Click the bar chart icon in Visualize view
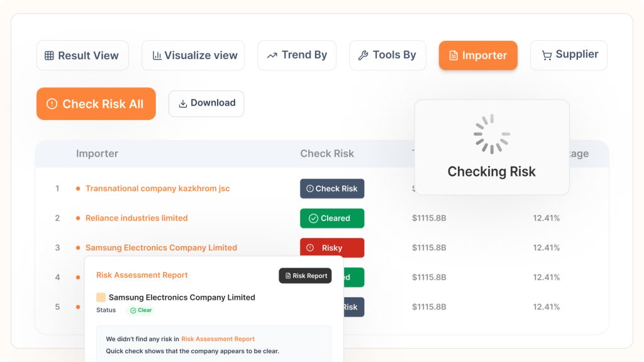Image resolution: width=644 pixels, height=362 pixels. coord(157,55)
